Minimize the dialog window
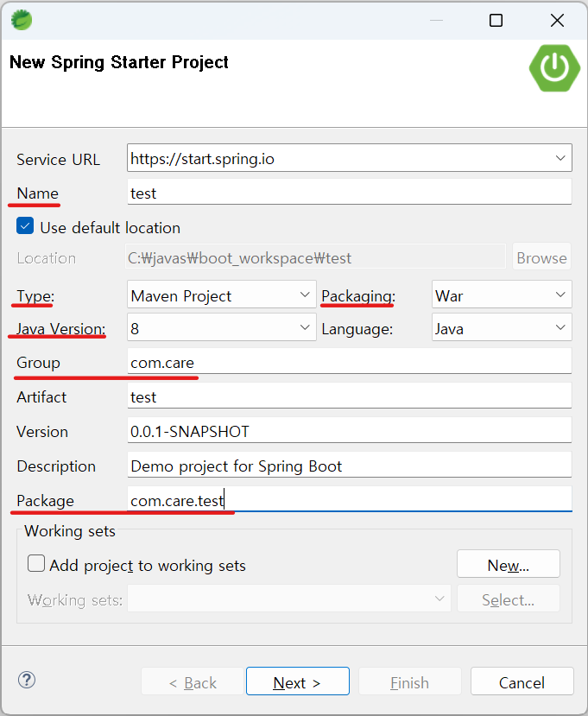This screenshot has width=588, height=716. [436, 20]
